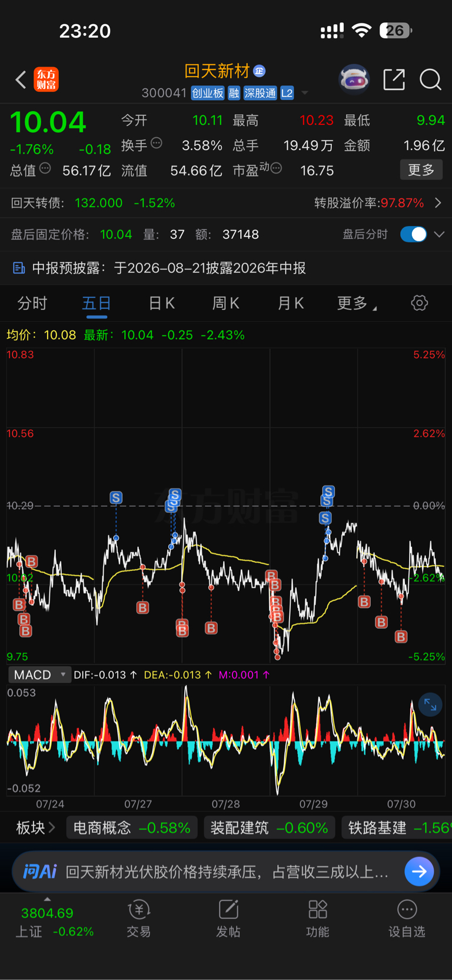Tap the 深股通 tag
The width and height of the screenshot is (452, 980).
pyautogui.click(x=260, y=93)
